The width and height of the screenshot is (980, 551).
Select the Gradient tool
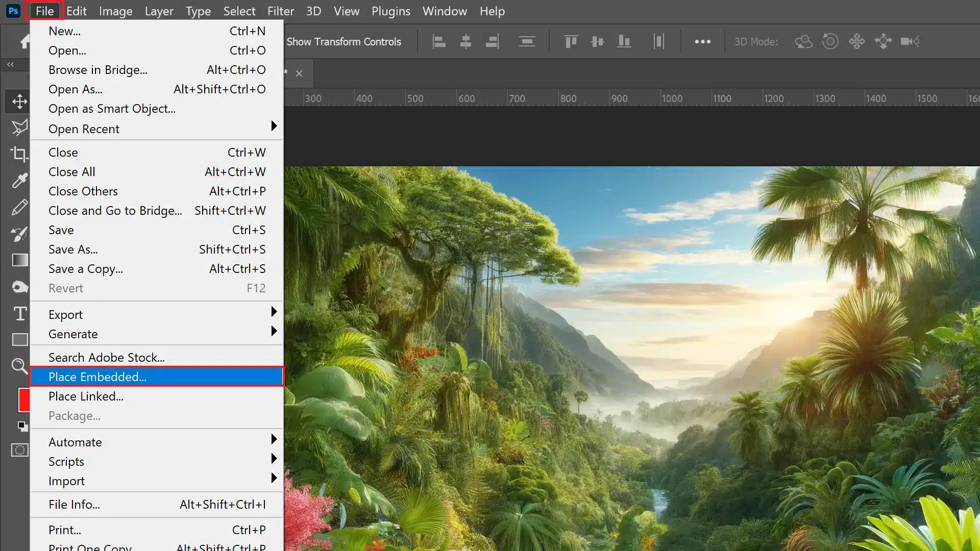tap(19, 260)
